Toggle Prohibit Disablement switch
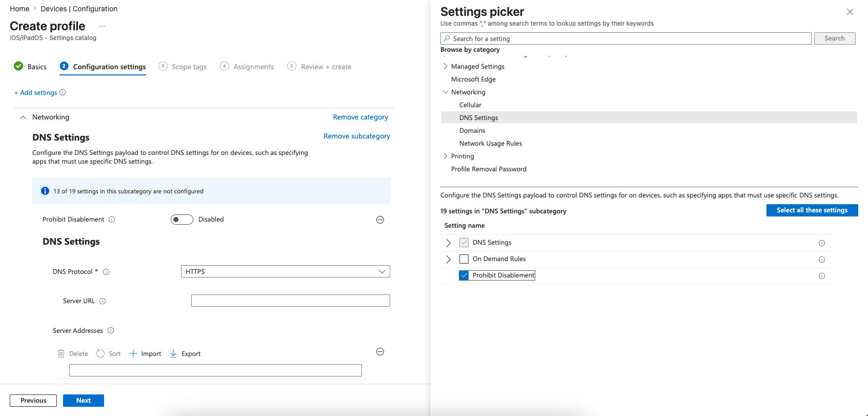Viewport: 868px width, 416px height. coord(182,220)
